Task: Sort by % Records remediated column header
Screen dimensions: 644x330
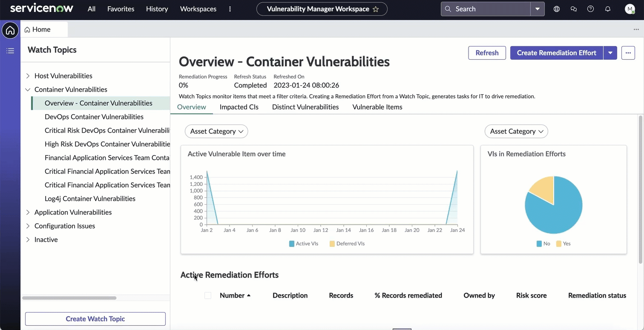Action: click(408, 295)
